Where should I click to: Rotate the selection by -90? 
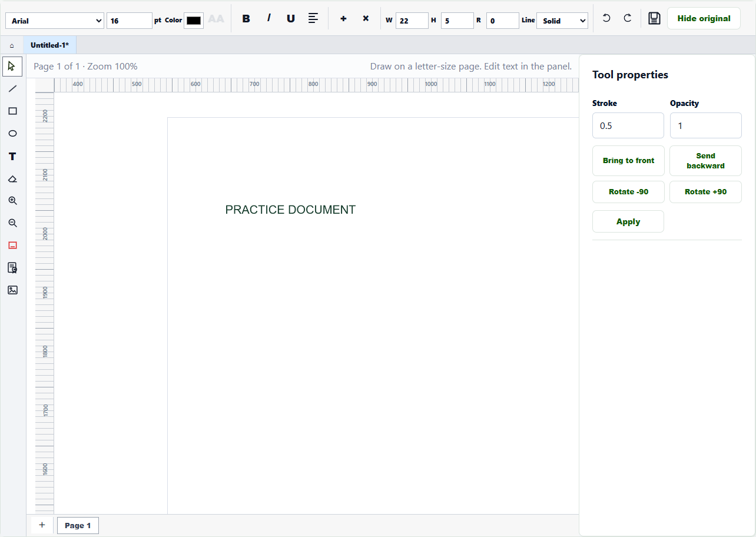[628, 192]
